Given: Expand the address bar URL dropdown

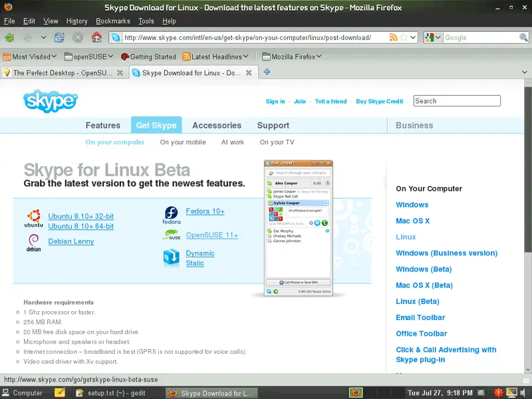Looking at the screenshot, I should pyautogui.click(x=413, y=37).
